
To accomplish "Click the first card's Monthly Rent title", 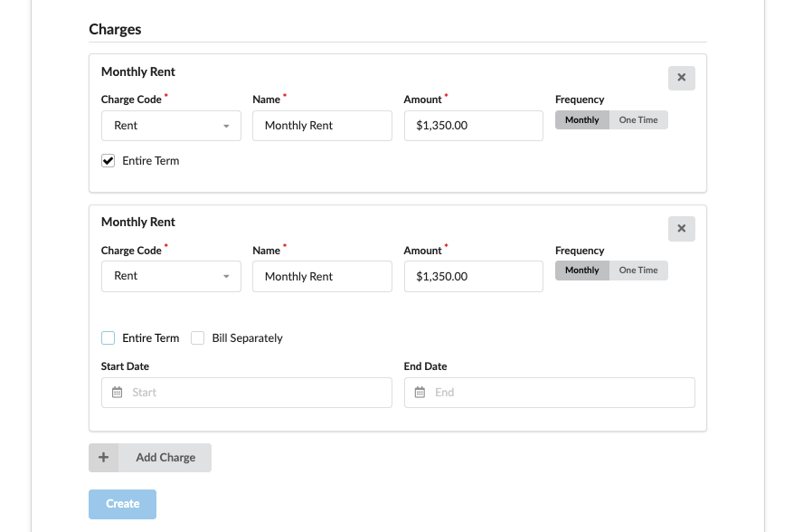I will pos(138,71).
